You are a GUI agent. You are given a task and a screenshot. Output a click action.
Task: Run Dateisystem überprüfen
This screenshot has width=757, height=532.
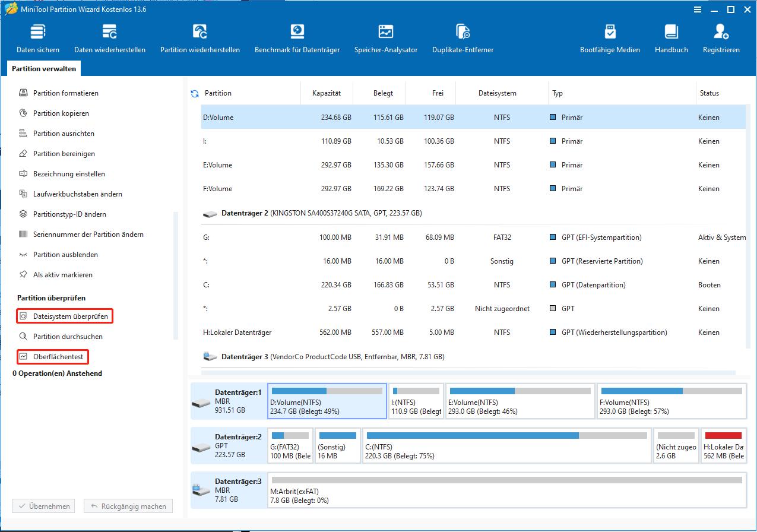64,316
